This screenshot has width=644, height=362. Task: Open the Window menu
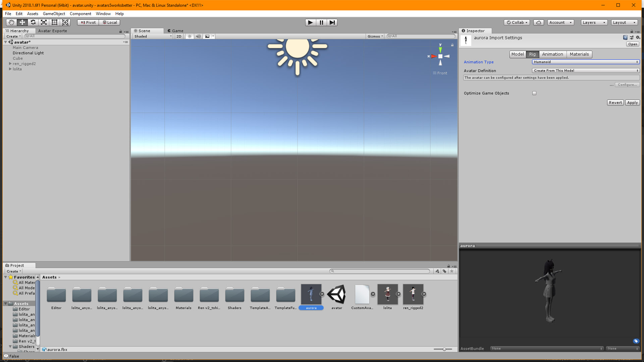pyautogui.click(x=103, y=14)
